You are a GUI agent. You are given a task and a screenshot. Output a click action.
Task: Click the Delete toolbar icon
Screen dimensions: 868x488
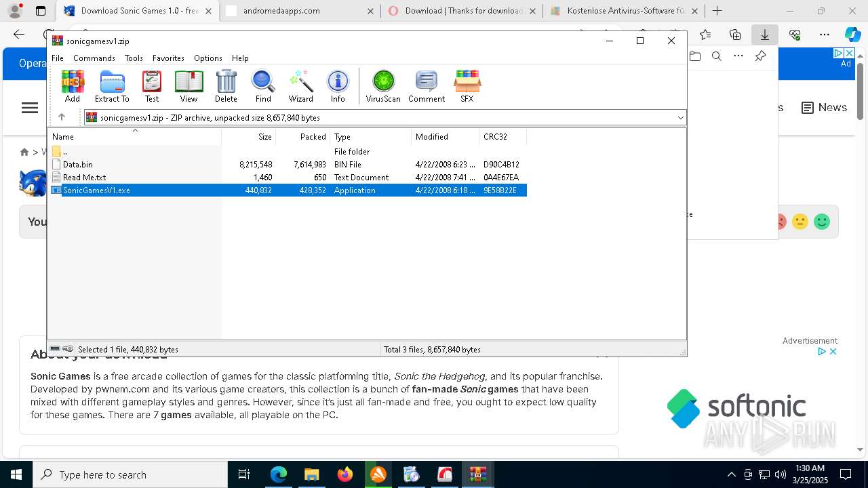tap(226, 86)
